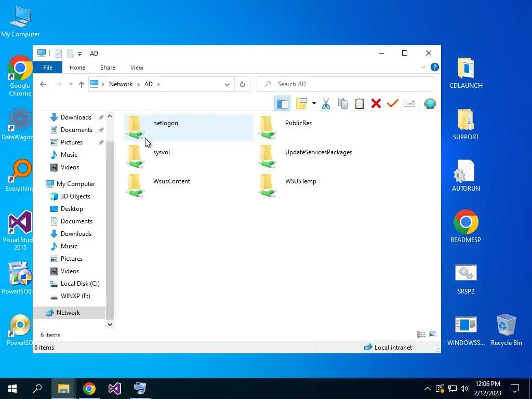This screenshot has width=532, height=399.
Task: Click navigation pane scroll up arrow
Action: (x=110, y=116)
